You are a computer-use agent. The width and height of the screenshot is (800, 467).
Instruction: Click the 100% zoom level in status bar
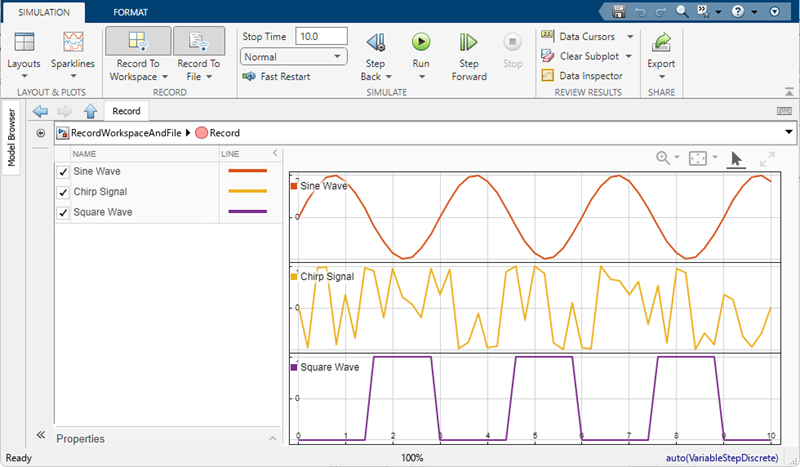click(x=412, y=458)
